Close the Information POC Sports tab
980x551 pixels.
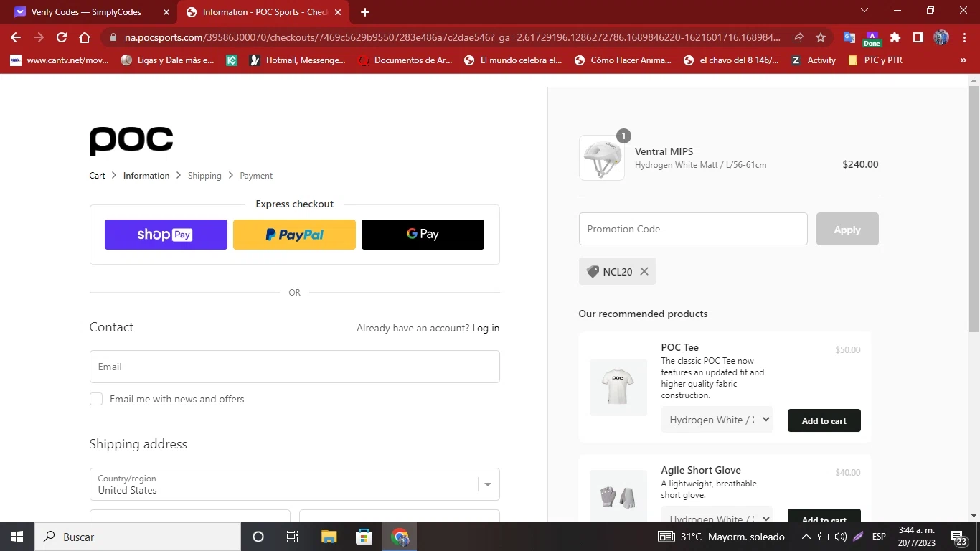(338, 12)
